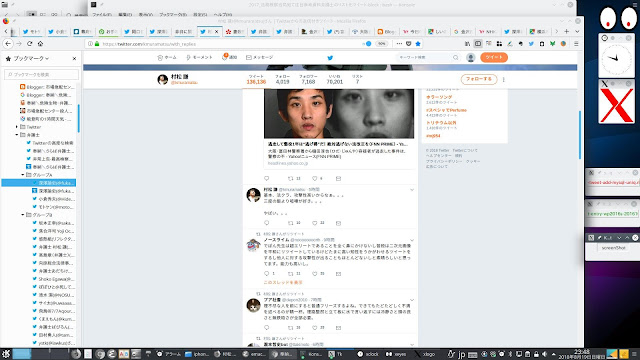Image resolution: width=640 pixels, height=360 pixels.
Task: Reload the current Twitter page
Action: tap(30, 44)
